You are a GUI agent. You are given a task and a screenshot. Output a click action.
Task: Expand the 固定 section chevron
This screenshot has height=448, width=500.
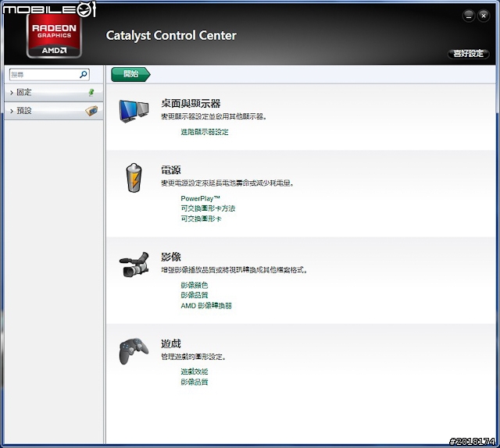pyautogui.click(x=12, y=93)
